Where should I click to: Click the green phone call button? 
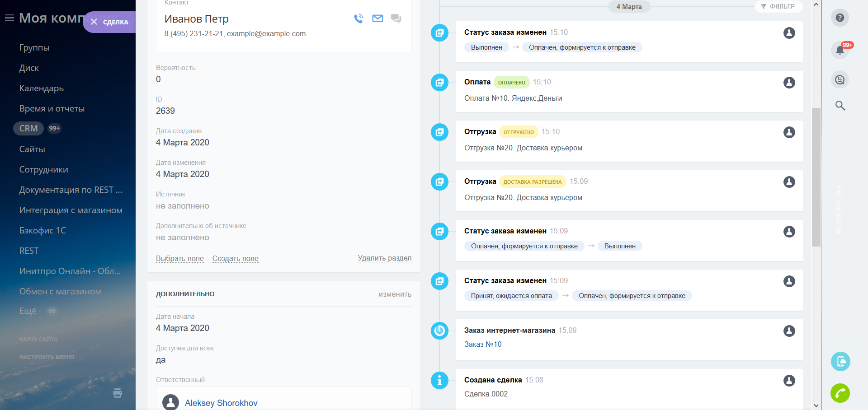tap(840, 393)
